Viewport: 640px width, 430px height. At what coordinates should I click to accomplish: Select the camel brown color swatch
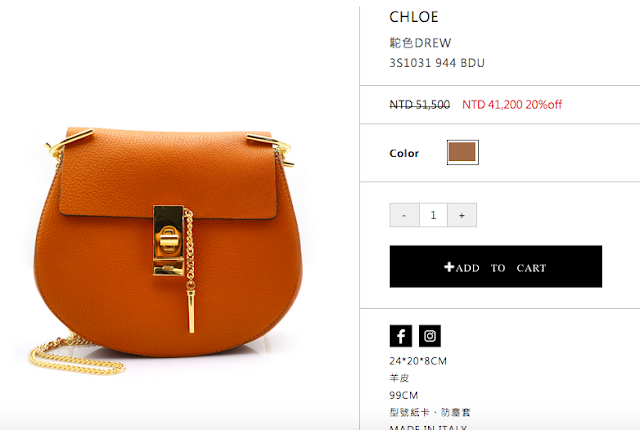tap(462, 152)
